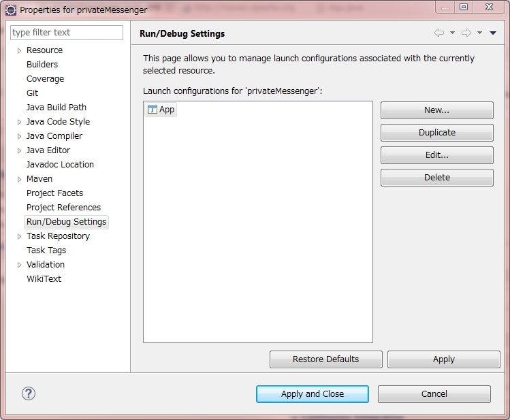Click the App launch configuration icon
Viewport: 510px width, 420px height.
tap(153, 110)
